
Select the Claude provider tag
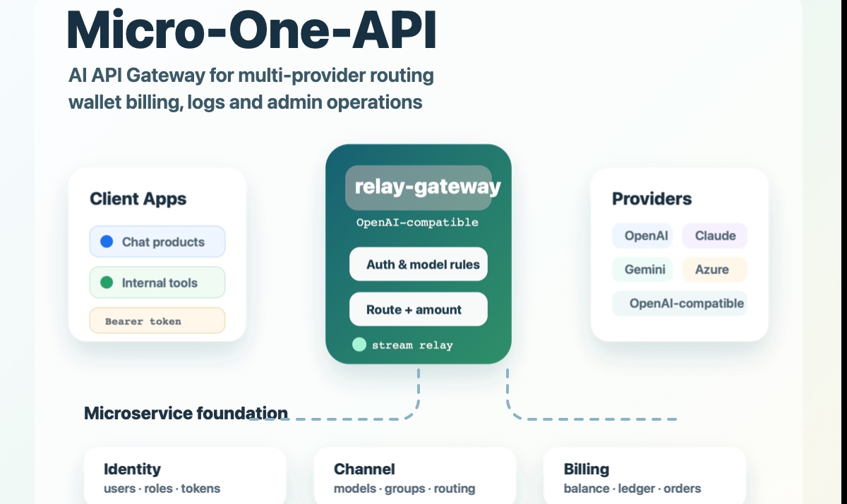coord(715,236)
